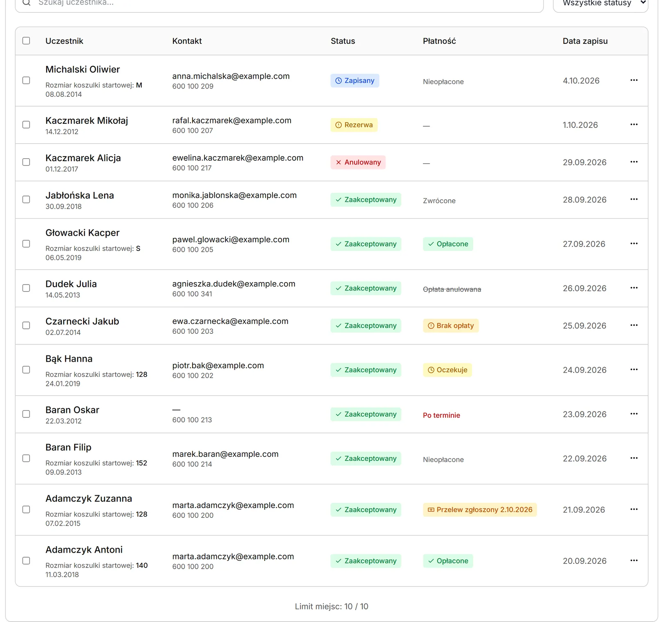Image resolution: width=672 pixels, height=622 pixels.
Task: Click the three dots for Bąk Hanna
Action: pyautogui.click(x=634, y=369)
